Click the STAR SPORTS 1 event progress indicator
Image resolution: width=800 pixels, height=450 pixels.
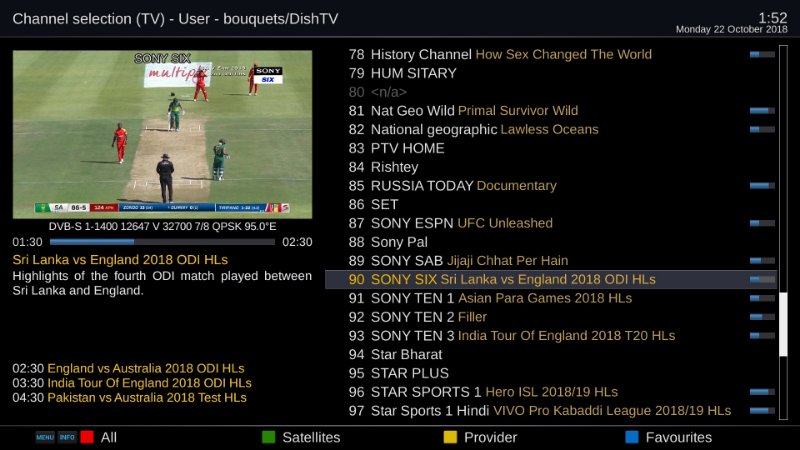(762, 392)
